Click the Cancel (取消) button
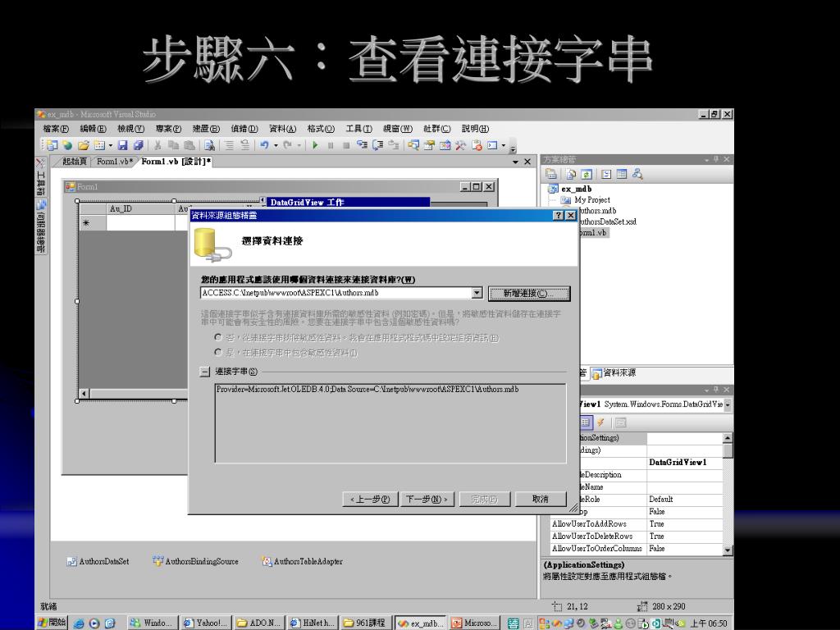The image size is (840, 630). click(541, 499)
